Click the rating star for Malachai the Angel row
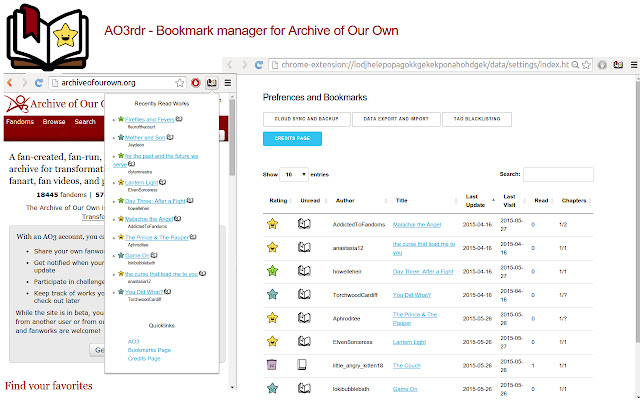 pyautogui.click(x=272, y=224)
